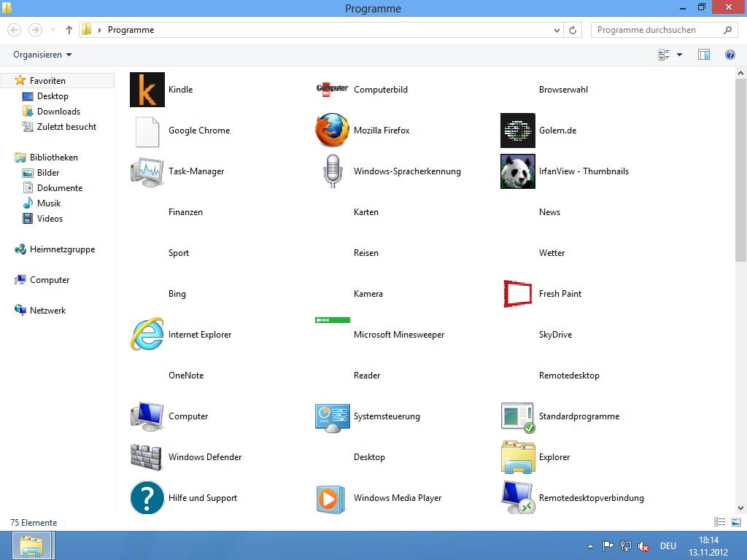Select Netzwerk in the sidebar
747x560 pixels.
point(47,310)
